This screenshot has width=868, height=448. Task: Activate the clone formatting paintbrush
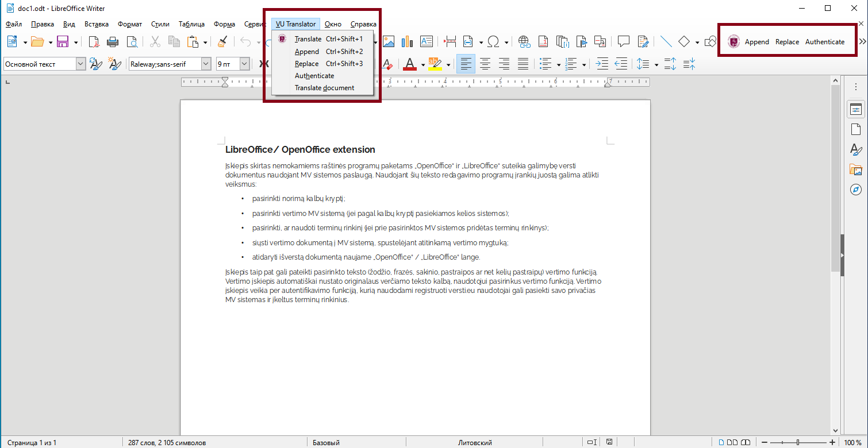222,41
